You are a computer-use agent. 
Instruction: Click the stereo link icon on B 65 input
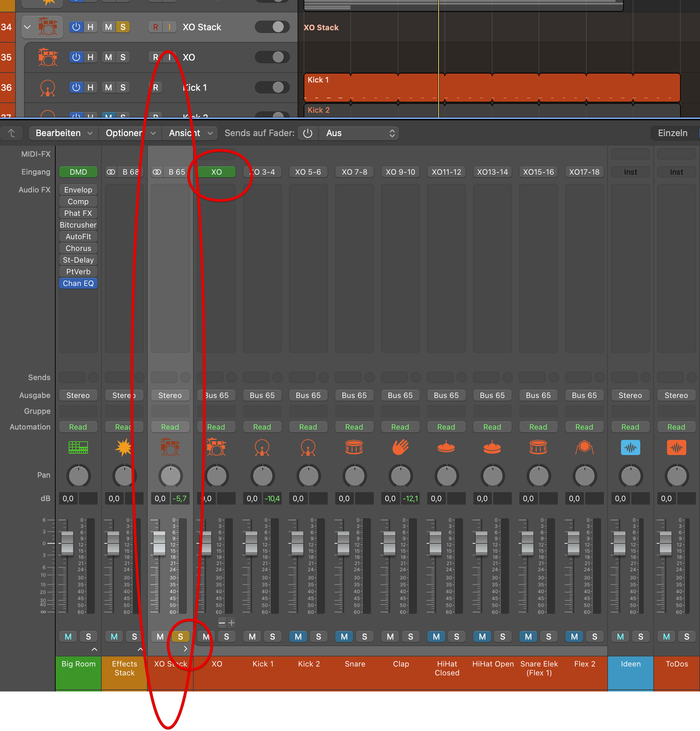157,172
